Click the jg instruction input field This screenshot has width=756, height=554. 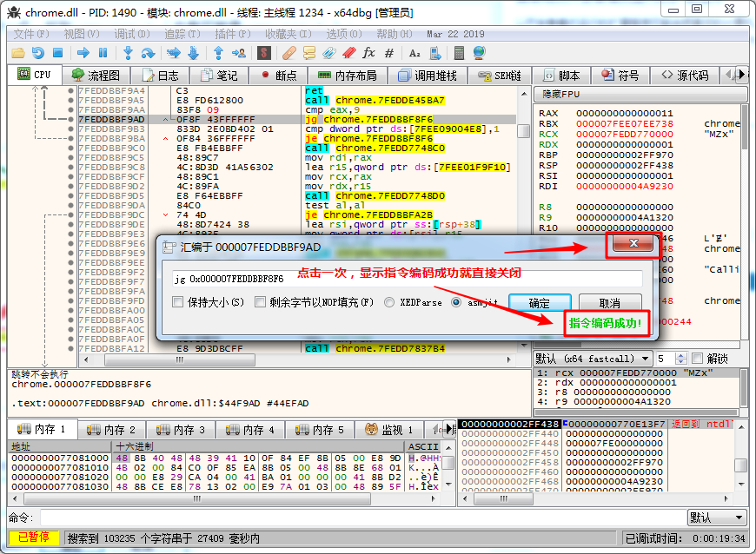point(408,279)
